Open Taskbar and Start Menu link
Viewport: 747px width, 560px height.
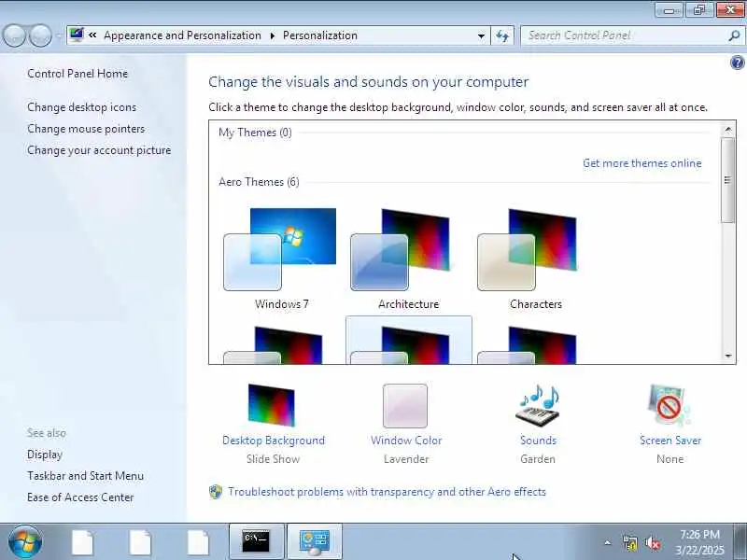tap(85, 476)
